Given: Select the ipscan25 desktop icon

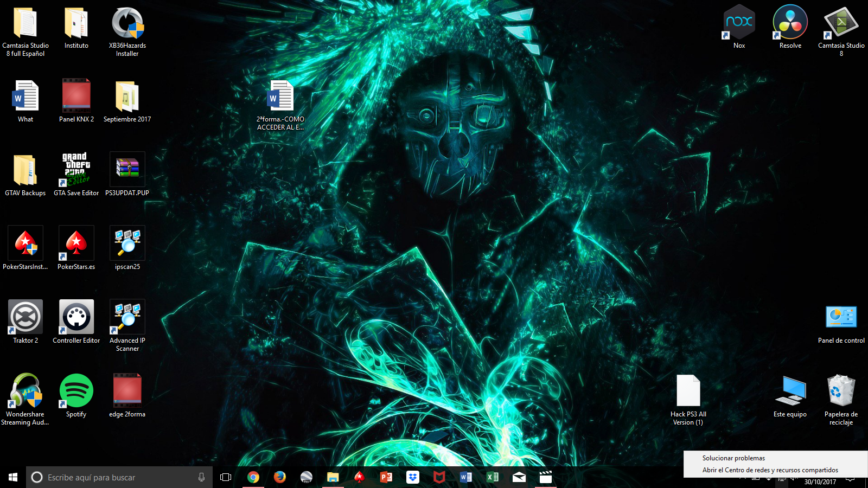Looking at the screenshot, I should (127, 249).
